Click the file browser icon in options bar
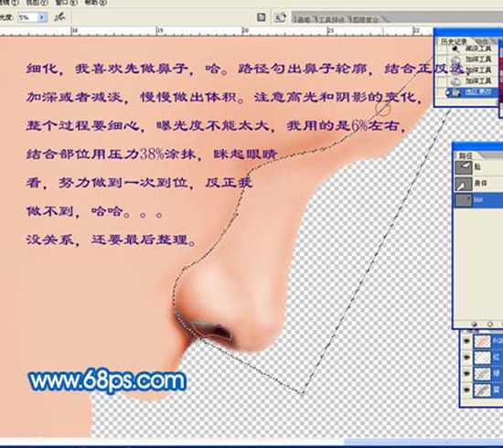The width and height of the screenshot is (503, 448). [x=280, y=16]
